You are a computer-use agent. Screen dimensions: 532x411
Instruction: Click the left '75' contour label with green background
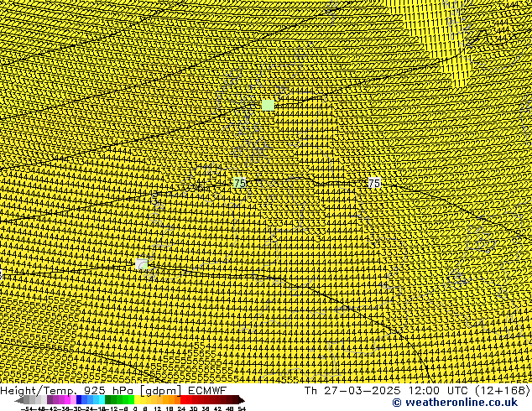(x=239, y=183)
